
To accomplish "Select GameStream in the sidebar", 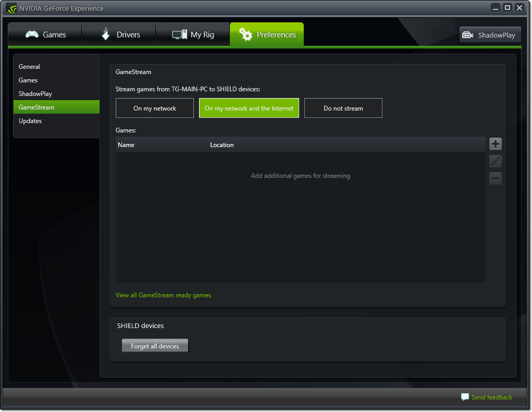I will [x=56, y=107].
